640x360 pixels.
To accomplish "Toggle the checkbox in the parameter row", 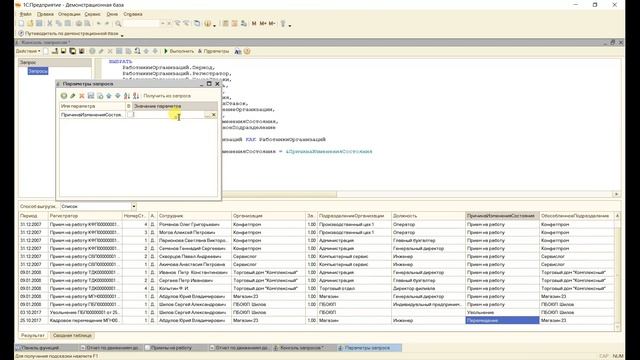I will [129, 115].
